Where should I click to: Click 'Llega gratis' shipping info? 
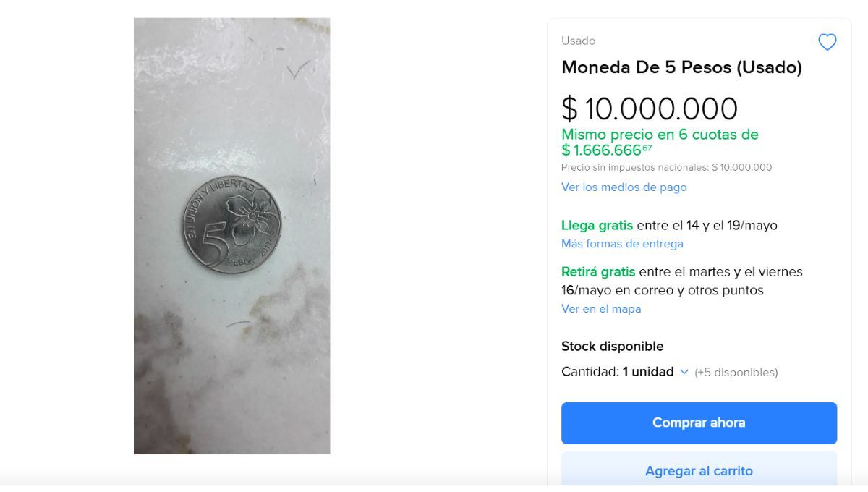coord(597,225)
